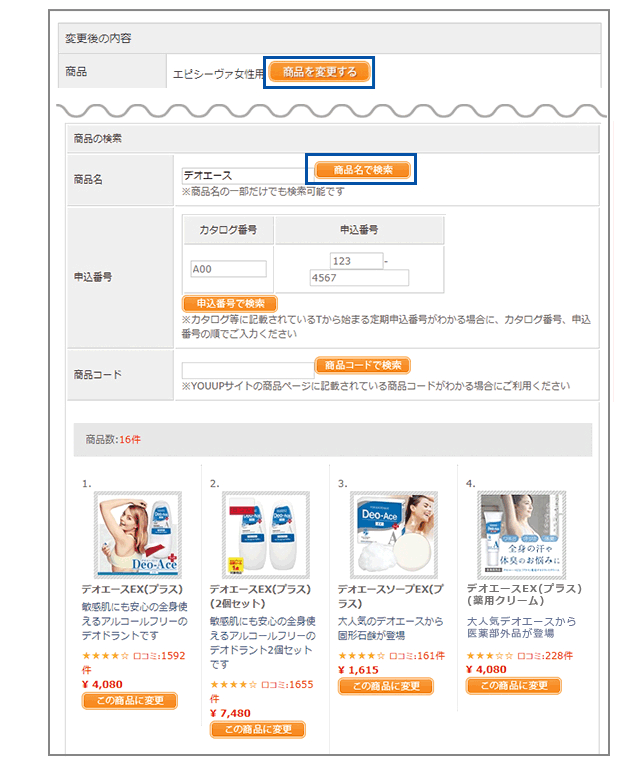
Task: Change to item 1 with この商品に変更
Action: 130,701
